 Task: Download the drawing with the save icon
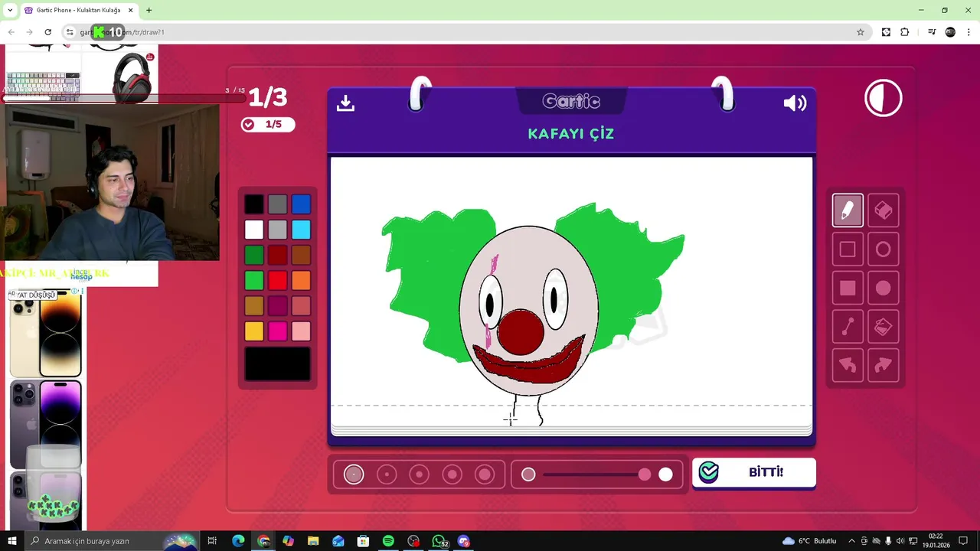(345, 103)
